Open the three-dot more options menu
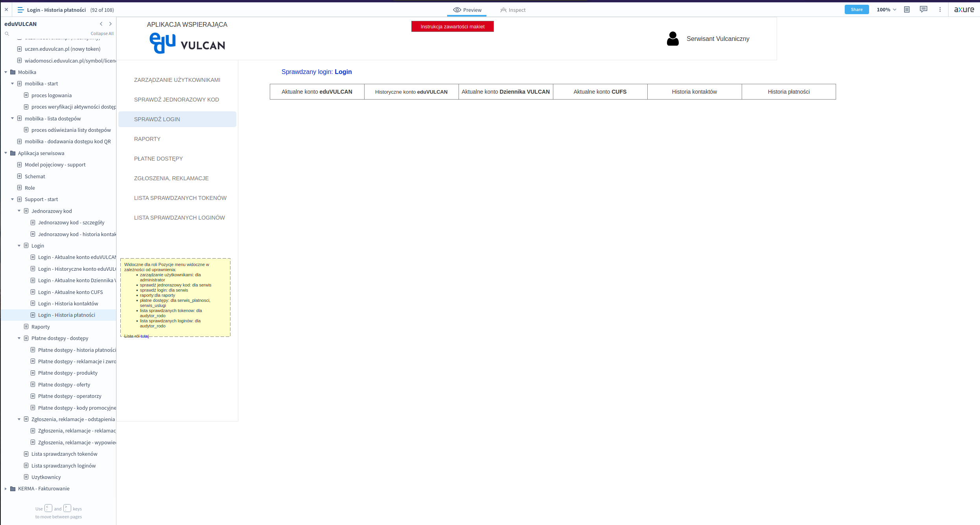 pyautogui.click(x=940, y=10)
